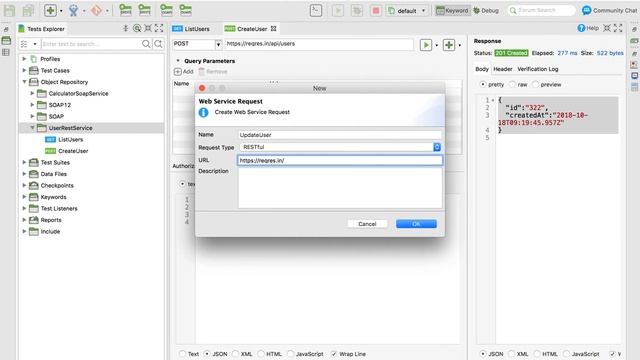This screenshot has height=360, width=640.
Task: Open the response Body tab
Action: click(482, 69)
